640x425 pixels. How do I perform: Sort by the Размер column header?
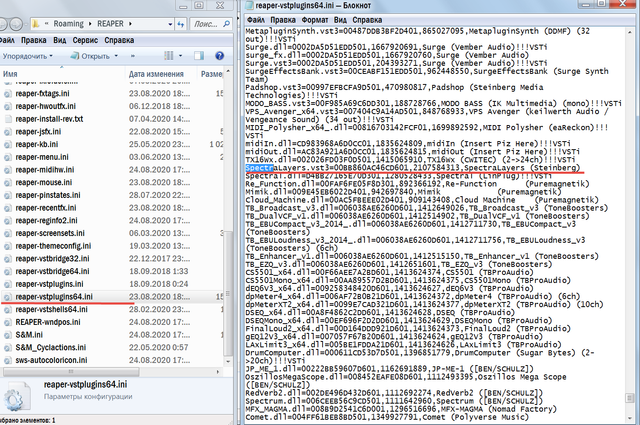211,74
